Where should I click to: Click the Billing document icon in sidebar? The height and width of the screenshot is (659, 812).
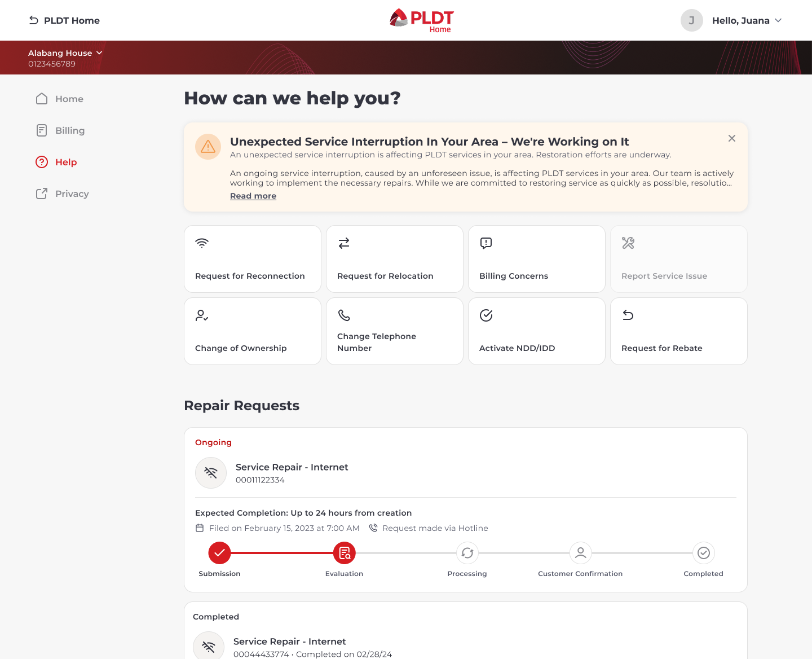point(42,130)
